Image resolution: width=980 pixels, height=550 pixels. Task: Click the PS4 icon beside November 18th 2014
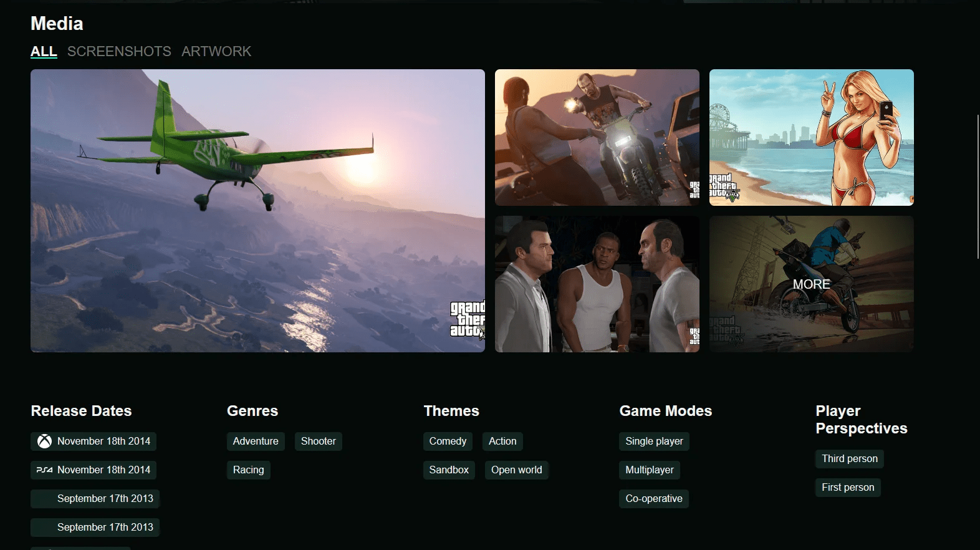[x=44, y=470]
